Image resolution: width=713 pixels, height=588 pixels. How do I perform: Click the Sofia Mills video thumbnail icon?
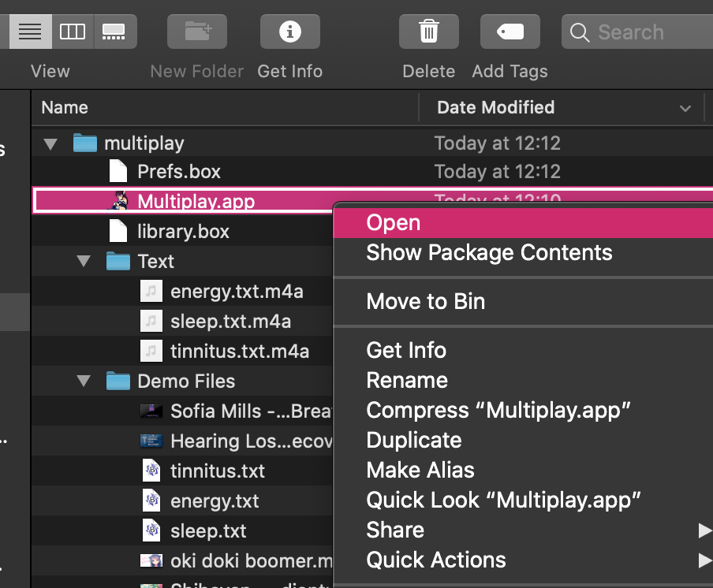(151, 411)
